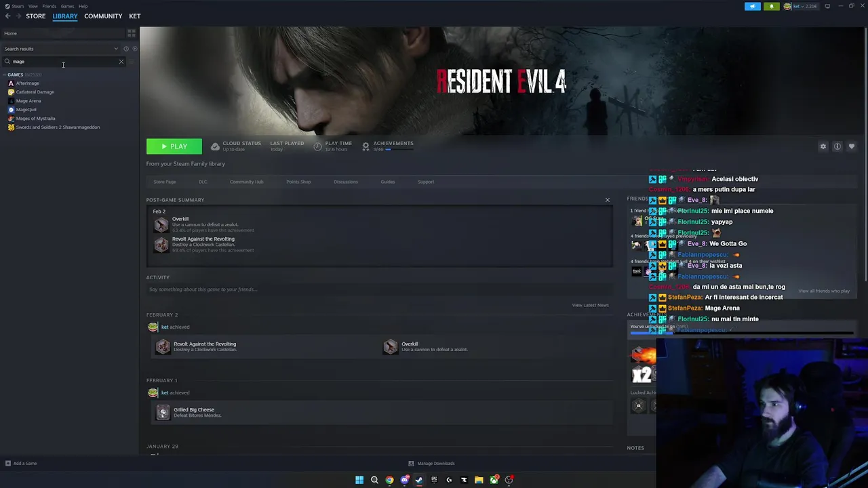Click Add a Game
868x488 pixels.
(x=20, y=464)
